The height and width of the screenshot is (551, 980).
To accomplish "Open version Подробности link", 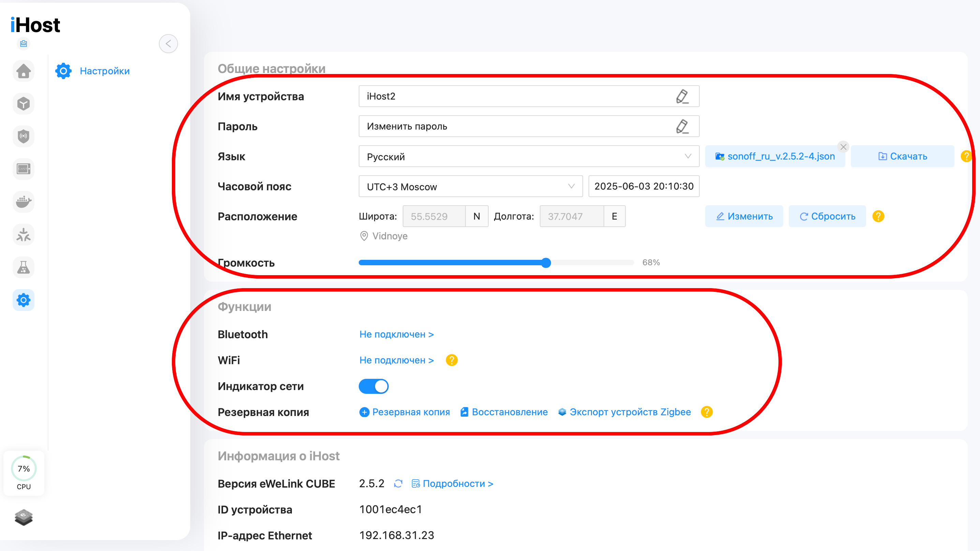I will click(x=452, y=483).
